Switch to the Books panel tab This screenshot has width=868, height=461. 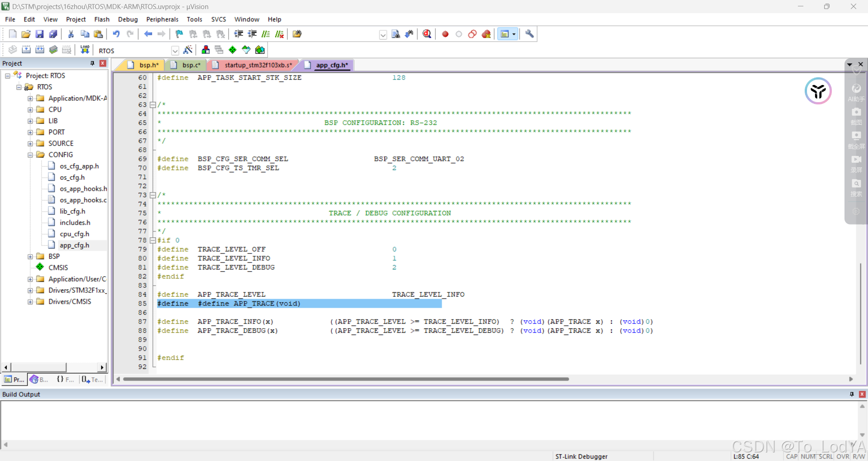pos(39,380)
